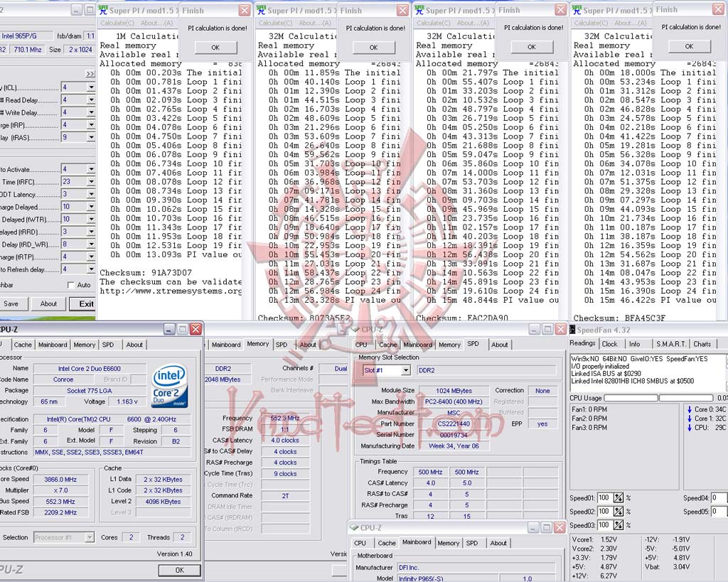The height and width of the screenshot is (582, 728).
Task: Open the Info tab in SpeedFan
Action: coord(634,344)
